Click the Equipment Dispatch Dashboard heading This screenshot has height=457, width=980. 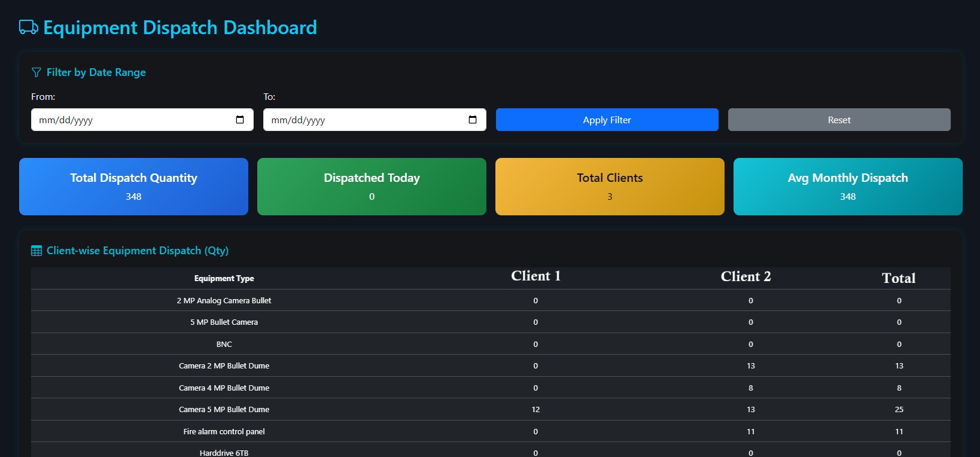[x=180, y=28]
